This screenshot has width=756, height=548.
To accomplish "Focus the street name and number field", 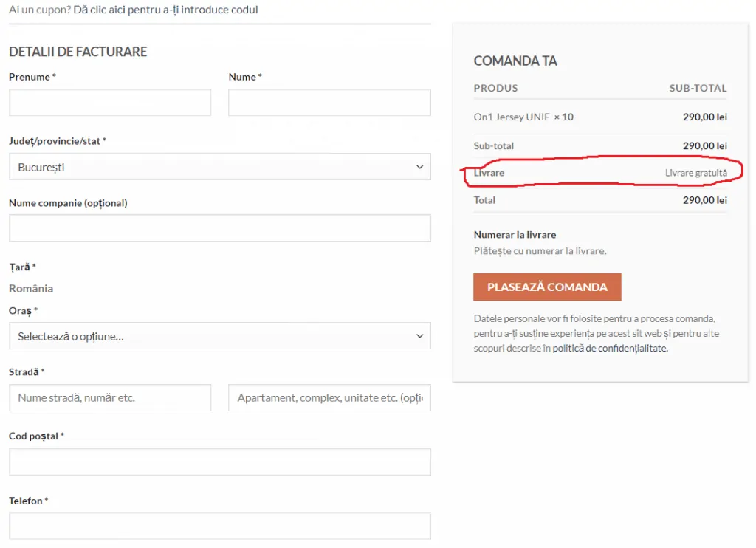I will (x=110, y=397).
